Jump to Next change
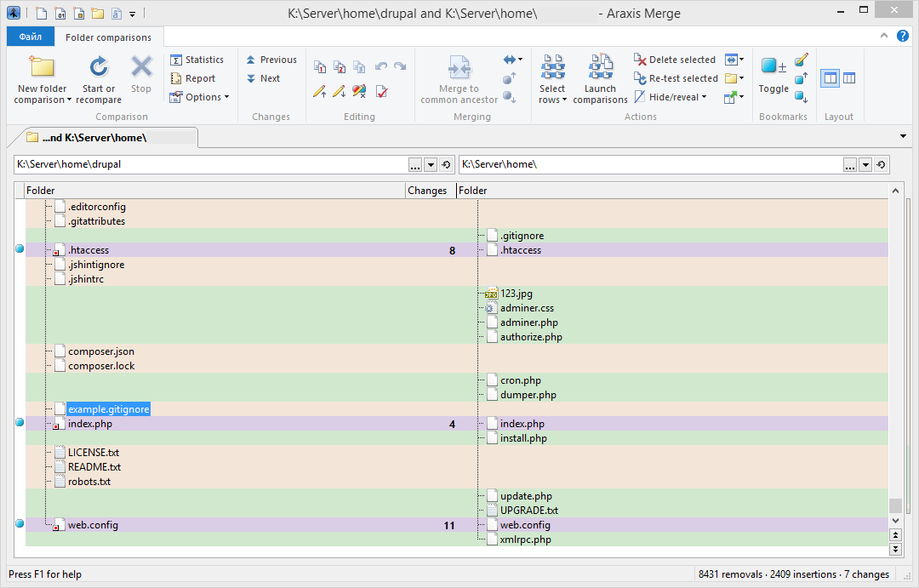919x588 pixels. [x=263, y=78]
